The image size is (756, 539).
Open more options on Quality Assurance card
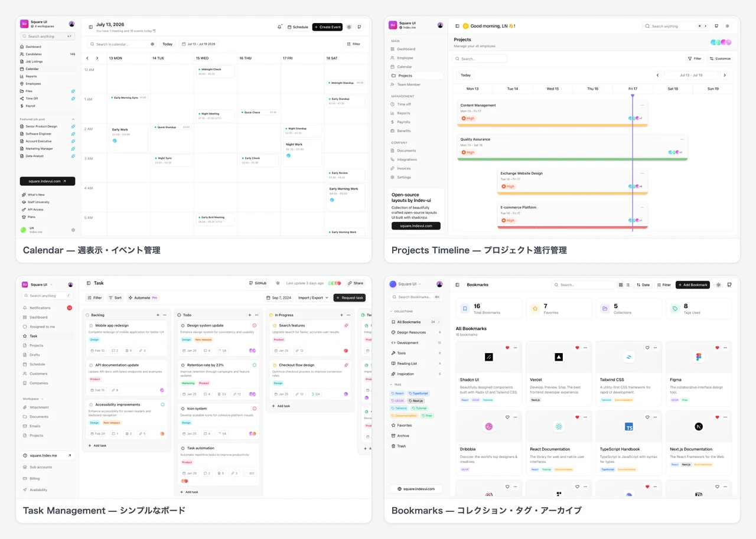pyautogui.click(x=682, y=139)
